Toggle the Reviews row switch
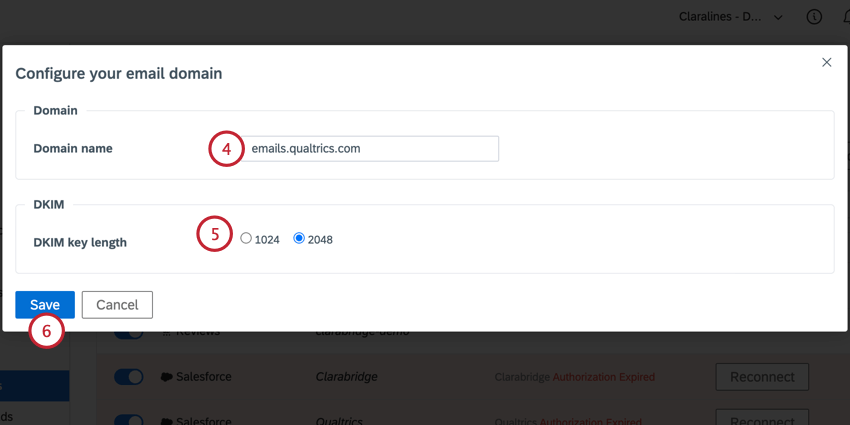Viewport: 850px width, 425px height. 128,334
